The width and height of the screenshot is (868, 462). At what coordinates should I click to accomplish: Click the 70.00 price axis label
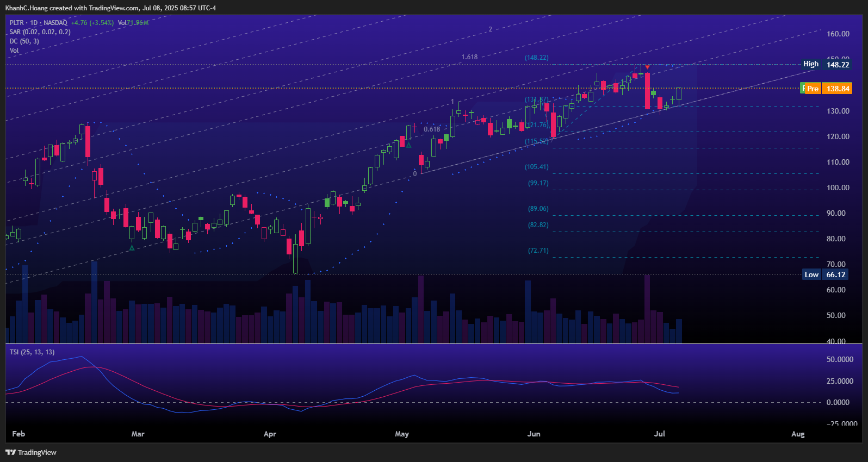(836, 264)
